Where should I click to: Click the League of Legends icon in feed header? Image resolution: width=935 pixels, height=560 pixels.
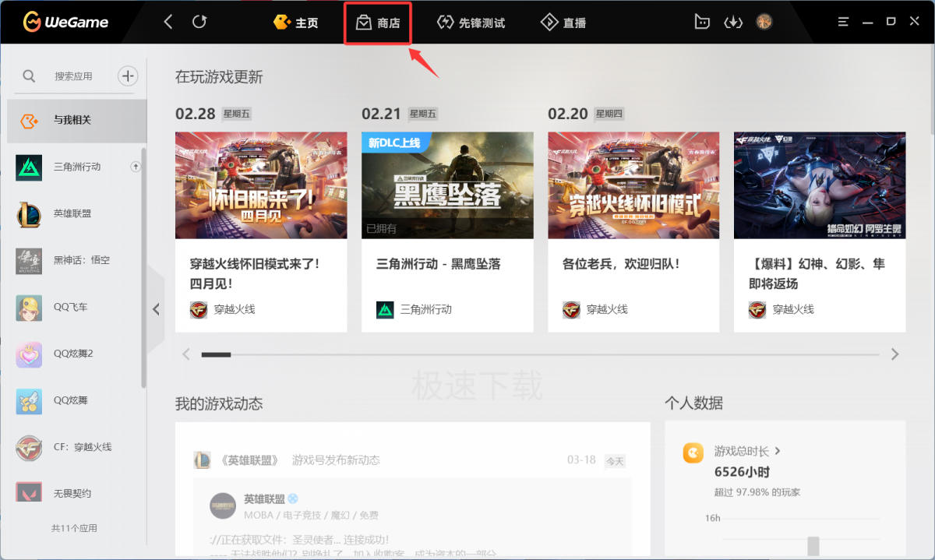[x=202, y=460]
